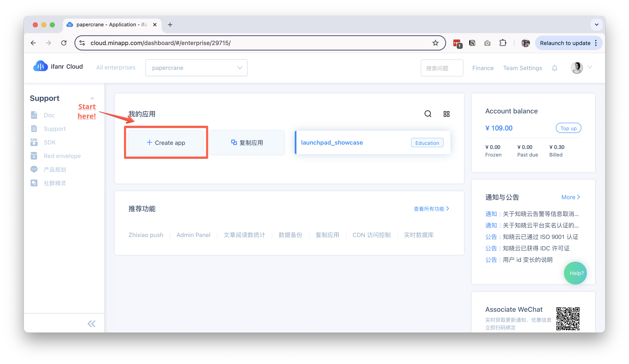Open the Red envelope section icon
This screenshot has height=364, width=629.
(x=34, y=156)
